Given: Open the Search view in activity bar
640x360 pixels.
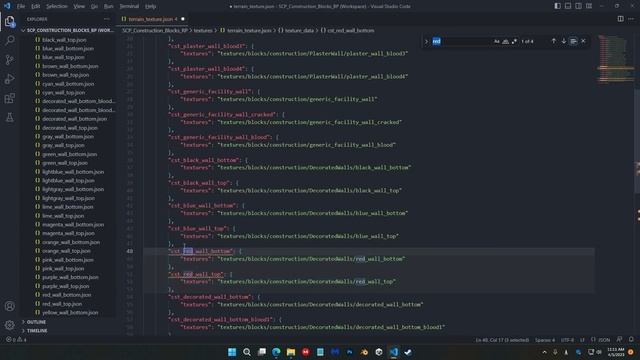Looking at the screenshot, I should click(x=10, y=40).
